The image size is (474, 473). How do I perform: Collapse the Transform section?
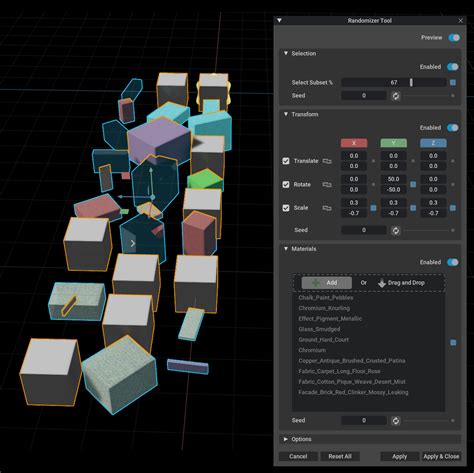[x=286, y=114]
